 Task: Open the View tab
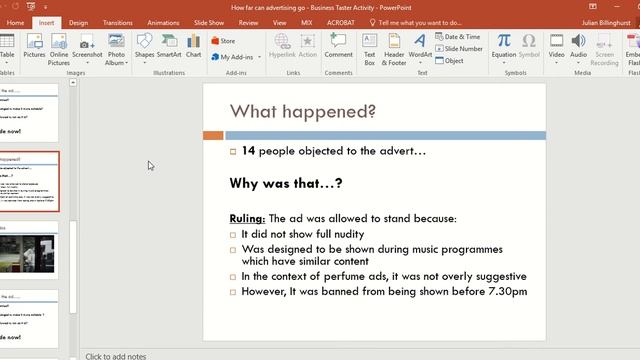click(x=280, y=23)
